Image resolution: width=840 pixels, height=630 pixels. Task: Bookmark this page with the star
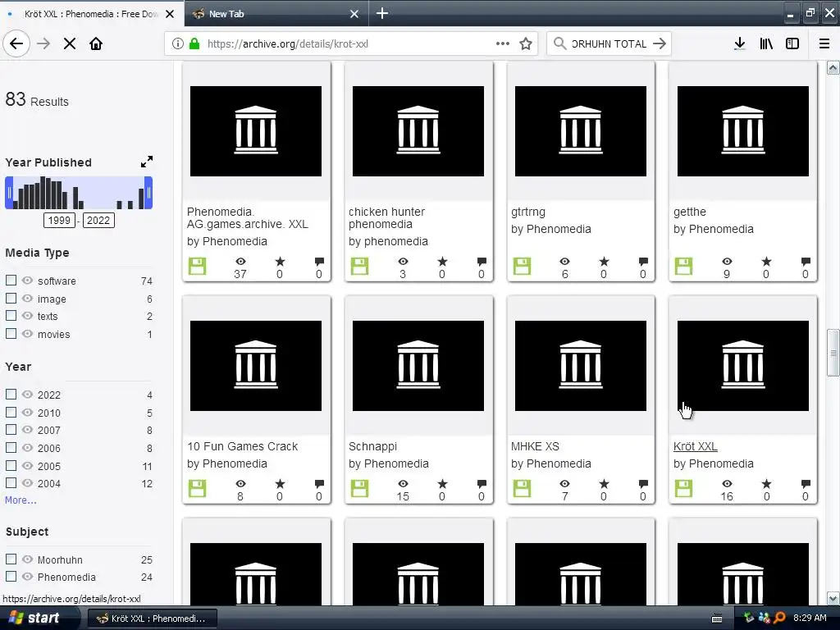(x=526, y=44)
